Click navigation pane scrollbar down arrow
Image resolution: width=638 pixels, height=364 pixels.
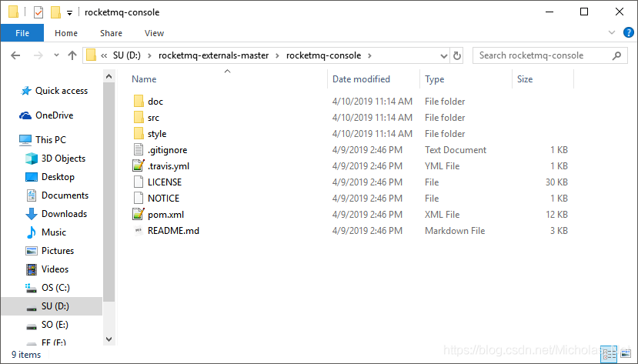coord(109,339)
